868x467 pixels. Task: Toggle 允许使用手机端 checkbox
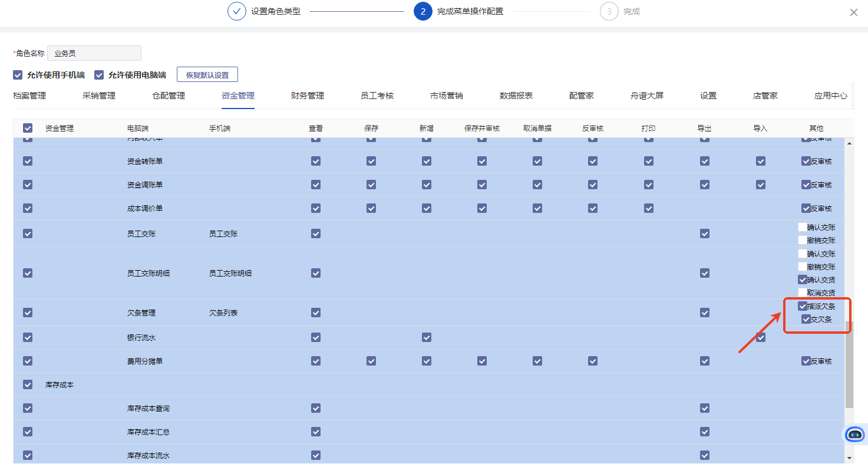(18, 75)
